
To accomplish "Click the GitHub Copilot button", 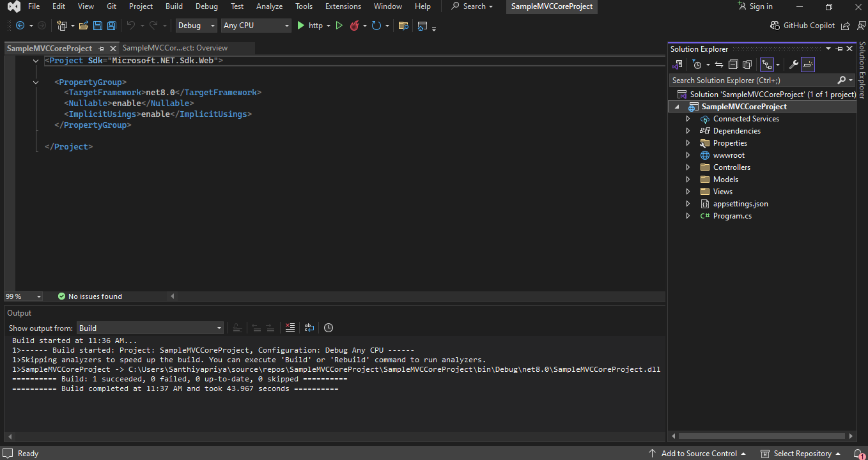I will point(803,26).
